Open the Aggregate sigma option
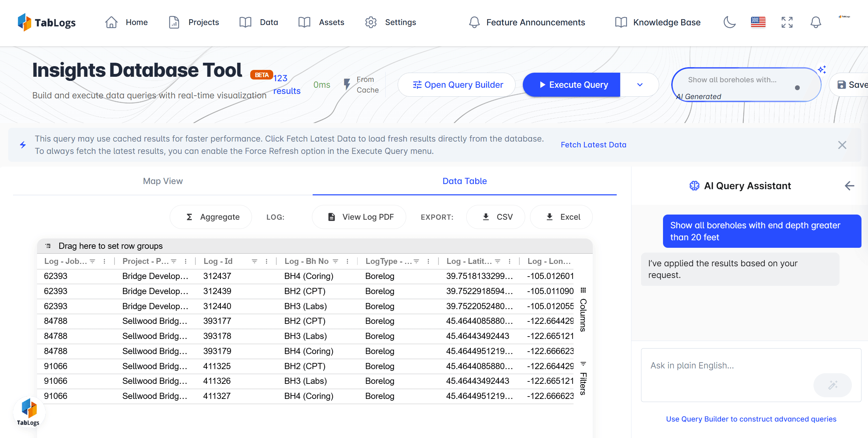Screen dimensions: 868x438 211,217
